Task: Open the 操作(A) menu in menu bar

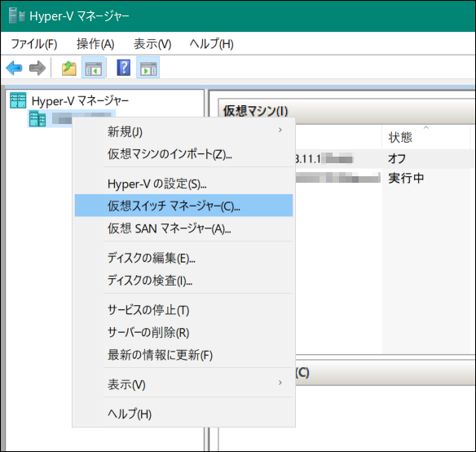Action: tap(95, 44)
